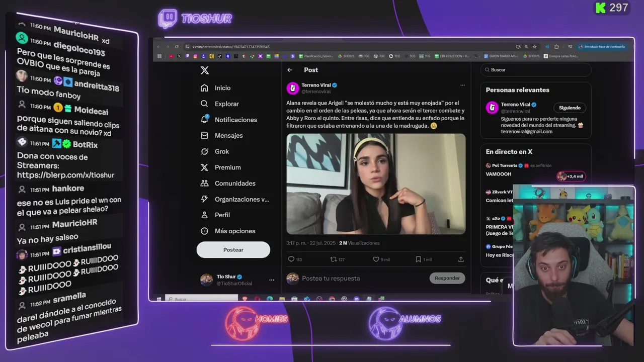
Task: Open the apps grid in bookmarks bar
Action: click(159, 56)
